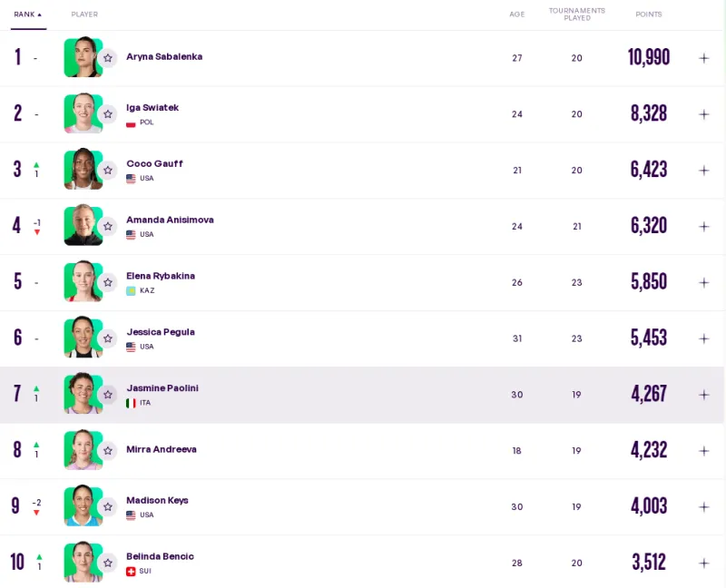This screenshot has height=588, width=726.
Task: Sort table by Rank column header
Action: click(27, 15)
